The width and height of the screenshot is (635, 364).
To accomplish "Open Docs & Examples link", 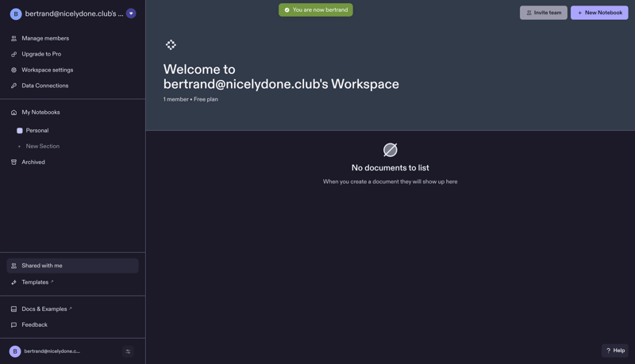I will [44, 309].
